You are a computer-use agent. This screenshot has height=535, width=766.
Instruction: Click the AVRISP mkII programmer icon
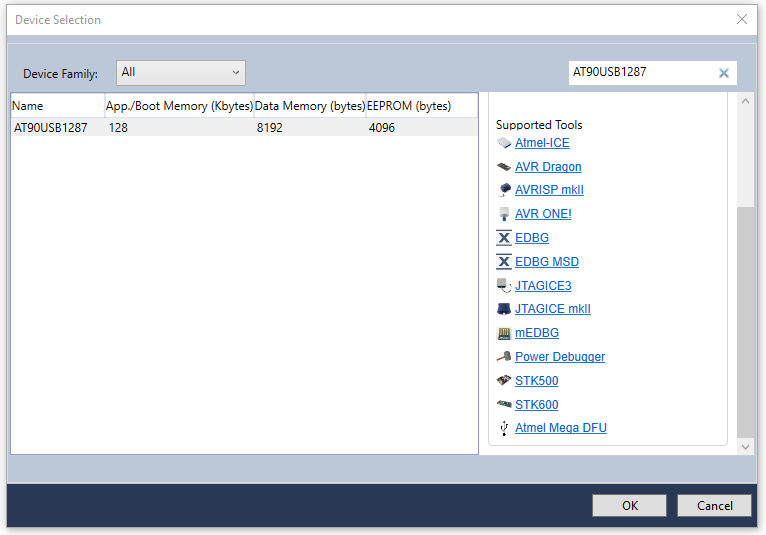(x=504, y=190)
